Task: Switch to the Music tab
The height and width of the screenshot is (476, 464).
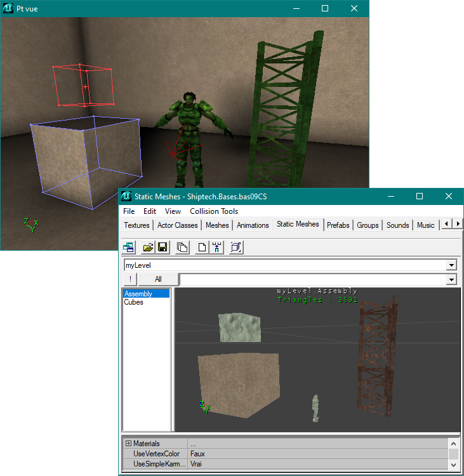Action: tap(426, 225)
